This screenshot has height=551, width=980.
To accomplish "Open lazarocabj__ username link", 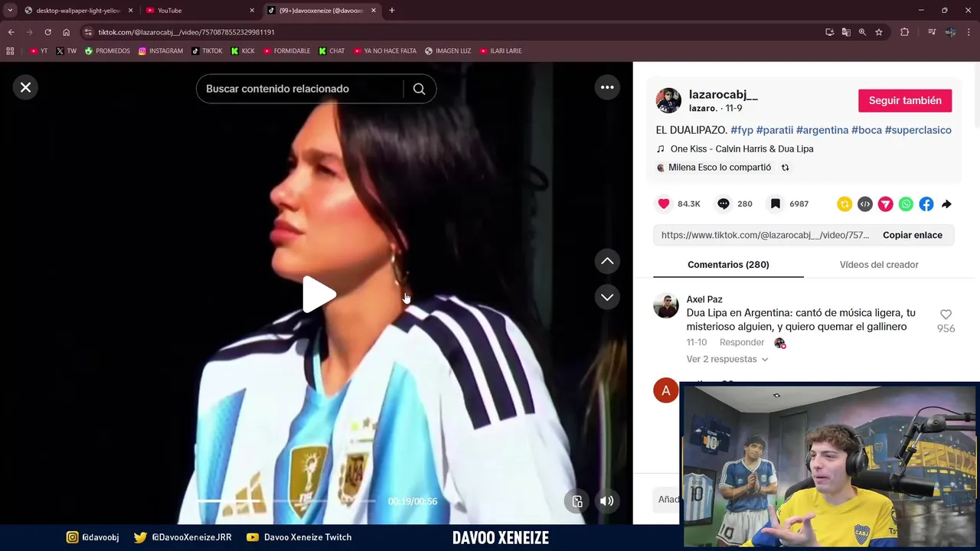I will (724, 95).
